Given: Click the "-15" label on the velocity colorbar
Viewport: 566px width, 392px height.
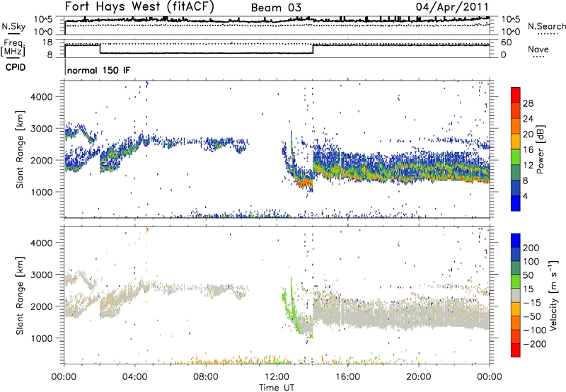Looking at the screenshot, I should [532, 303].
